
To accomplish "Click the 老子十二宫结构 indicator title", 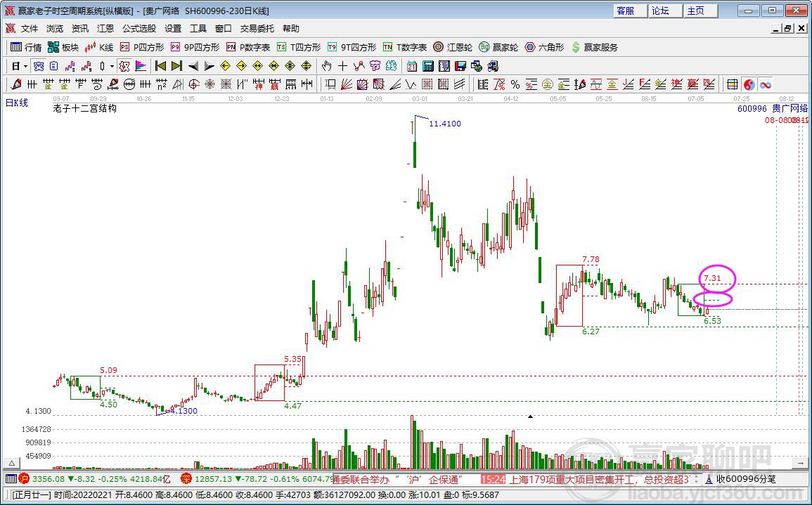I will click(85, 109).
